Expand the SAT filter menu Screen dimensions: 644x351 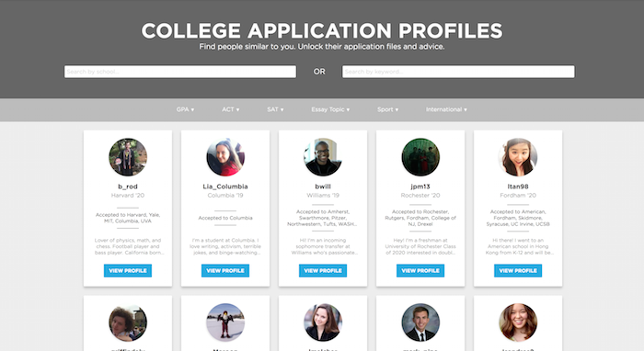coord(275,109)
